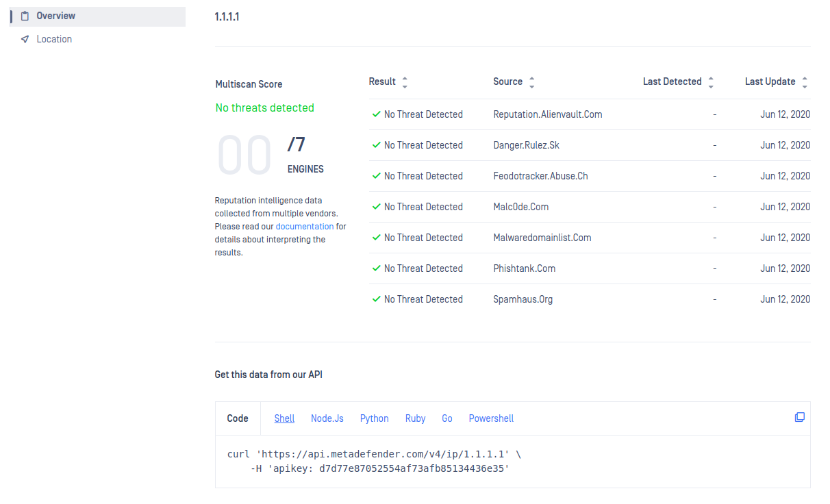Open the Overview sidebar section
The height and width of the screenshot is (504, 830).
tap(98, 16)
